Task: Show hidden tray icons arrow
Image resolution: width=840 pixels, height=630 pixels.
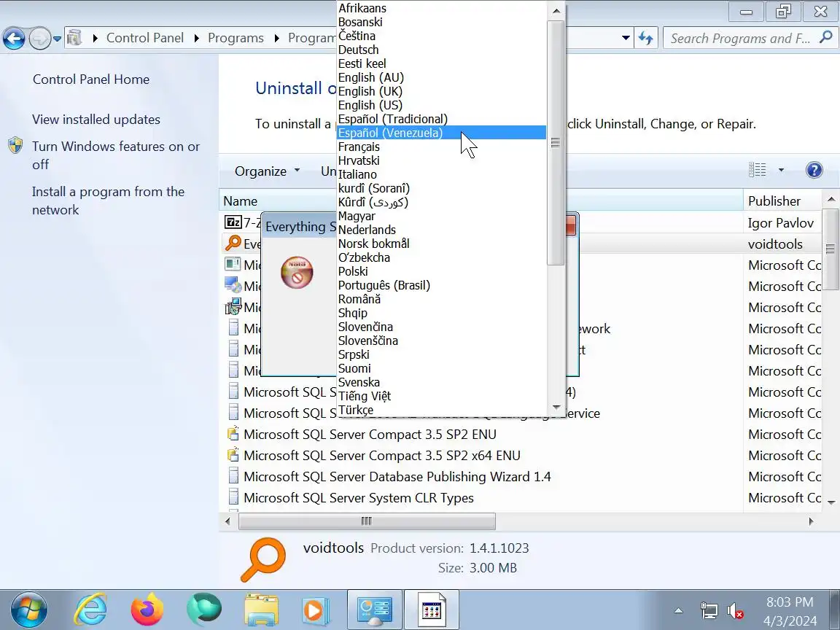Action: 678,610
